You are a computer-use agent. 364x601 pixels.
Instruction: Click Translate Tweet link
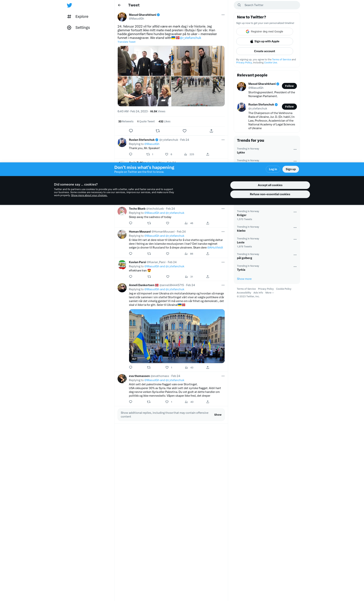[126, 42]
